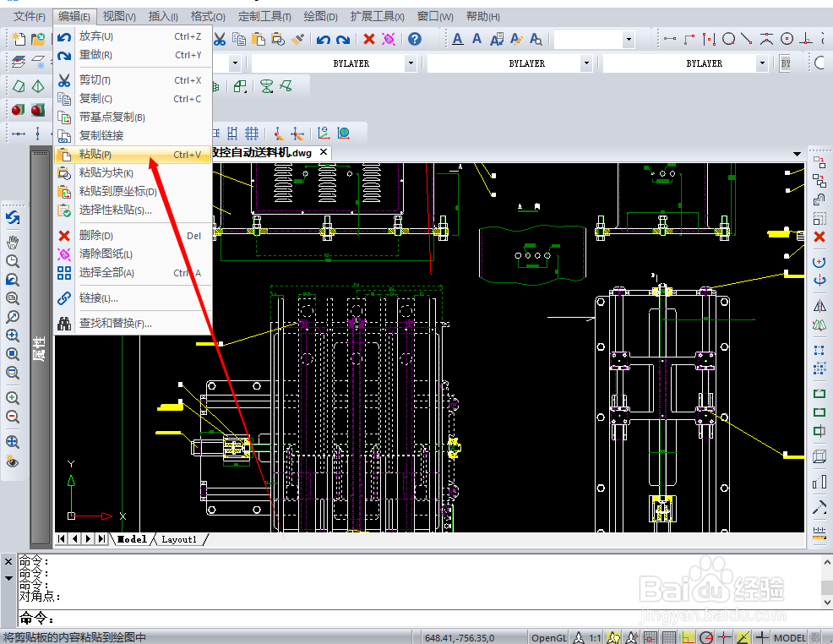Open the second BYLAYER linetype dropdown
The image size is (833, 644).
coord(586,63)
